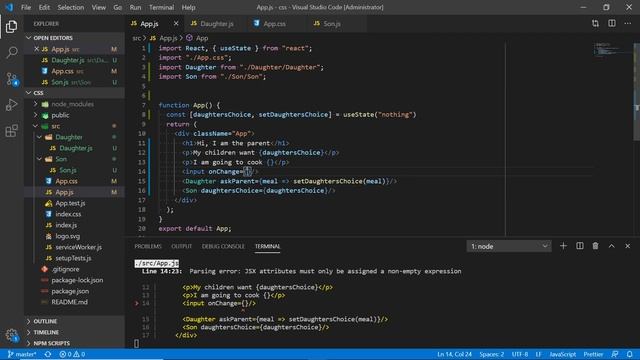This screenshot has width=640, height=360.
Task: Create a new terminal with plus icon
Action: pos(563,246)
